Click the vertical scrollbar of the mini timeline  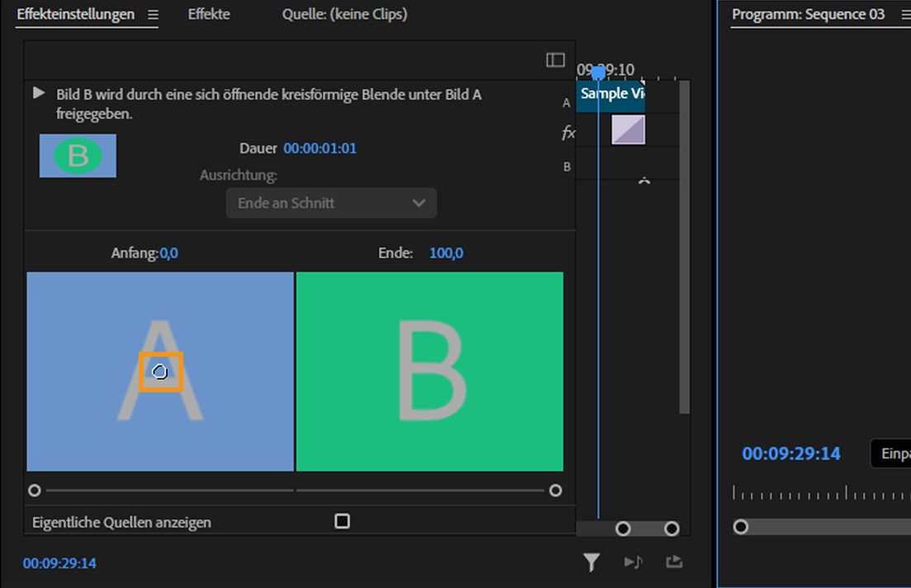coord(685,247)
